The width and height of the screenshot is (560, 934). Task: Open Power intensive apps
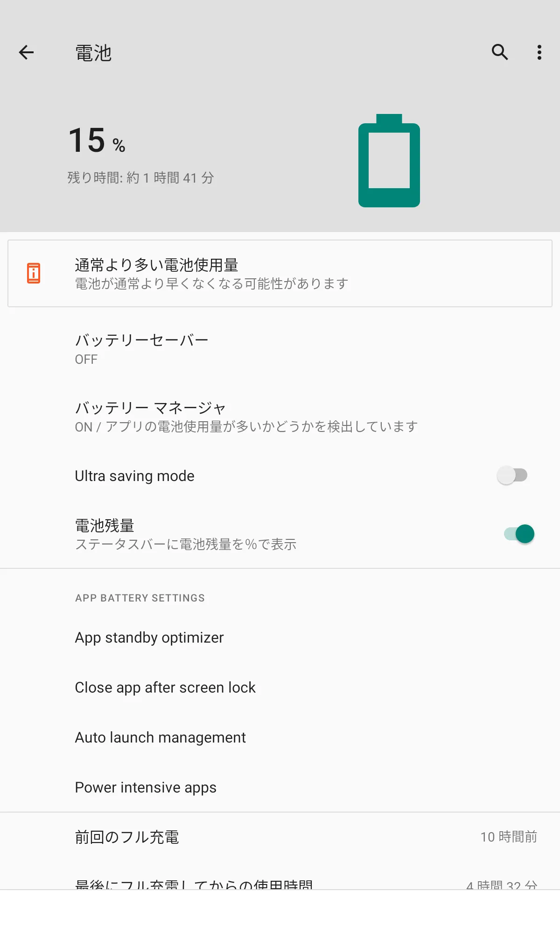pos(280,787)
